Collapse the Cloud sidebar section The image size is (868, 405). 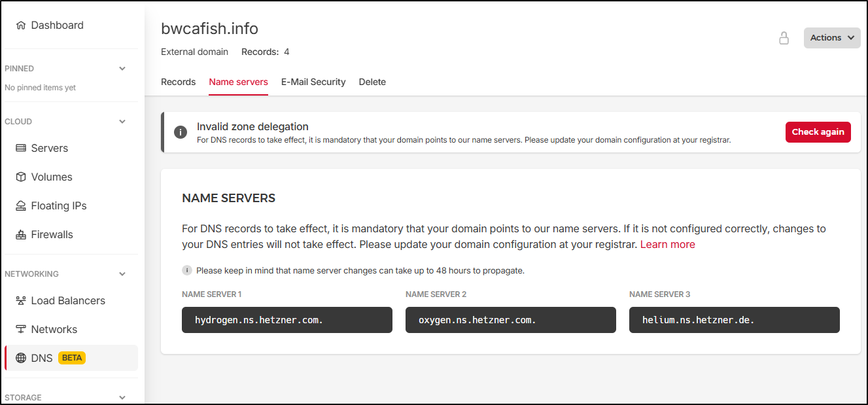point(122,122)
